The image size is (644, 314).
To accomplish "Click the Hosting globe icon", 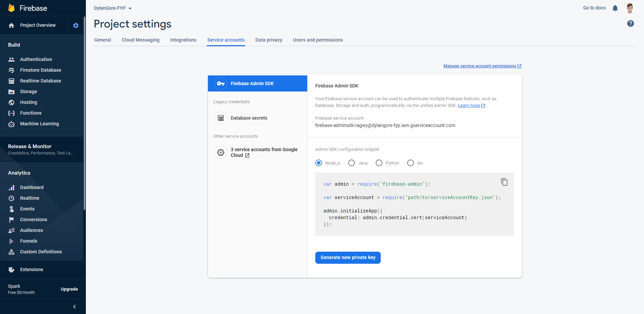I will pyautogui.click(x=11, y=102).
